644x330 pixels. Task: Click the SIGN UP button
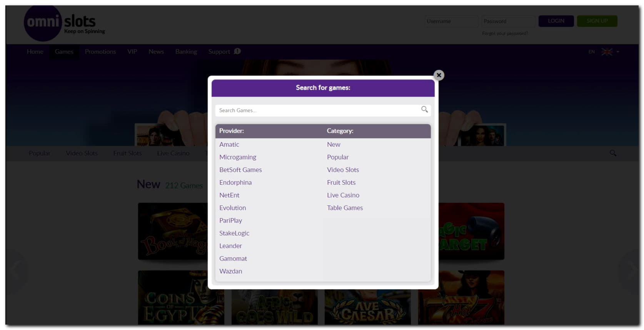point(597,21)
